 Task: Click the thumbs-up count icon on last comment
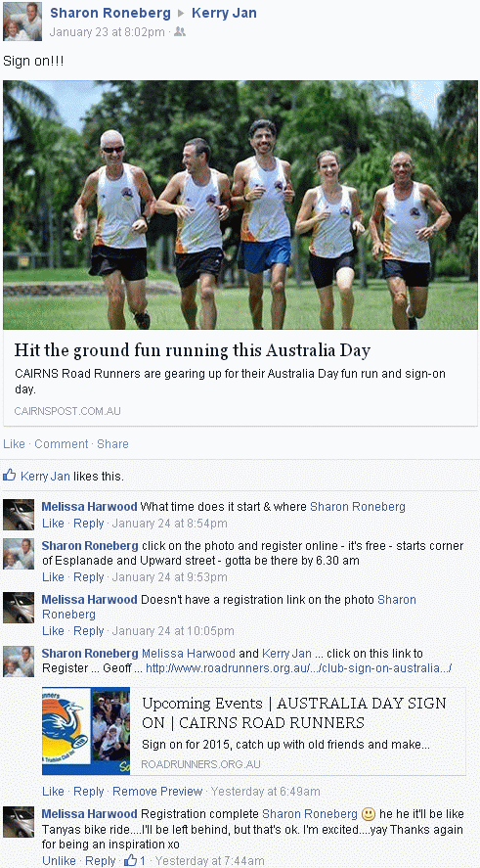tap(130, 860)
